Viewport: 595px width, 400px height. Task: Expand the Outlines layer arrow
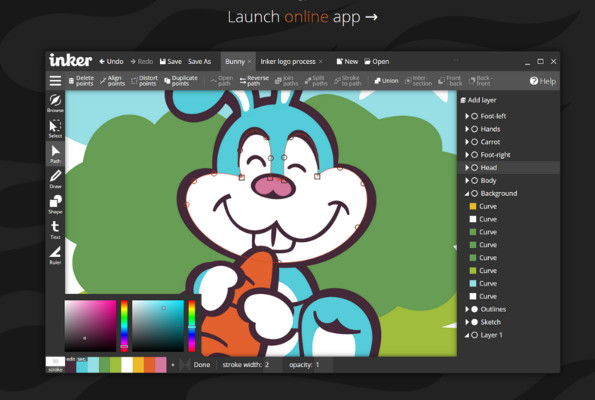(467, 309)
